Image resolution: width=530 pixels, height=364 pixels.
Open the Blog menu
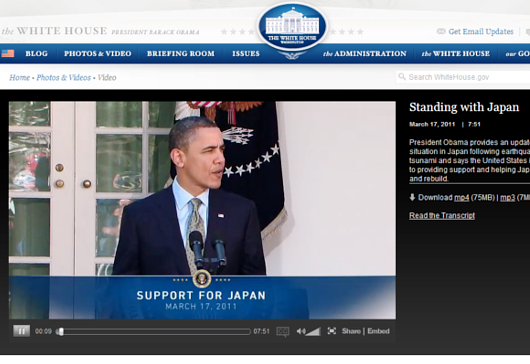(37, 53)
